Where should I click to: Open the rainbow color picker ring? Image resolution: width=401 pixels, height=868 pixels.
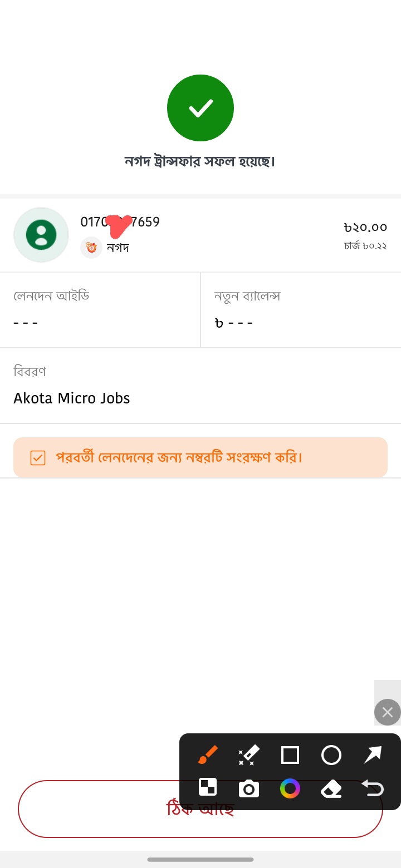coord(290,788)
